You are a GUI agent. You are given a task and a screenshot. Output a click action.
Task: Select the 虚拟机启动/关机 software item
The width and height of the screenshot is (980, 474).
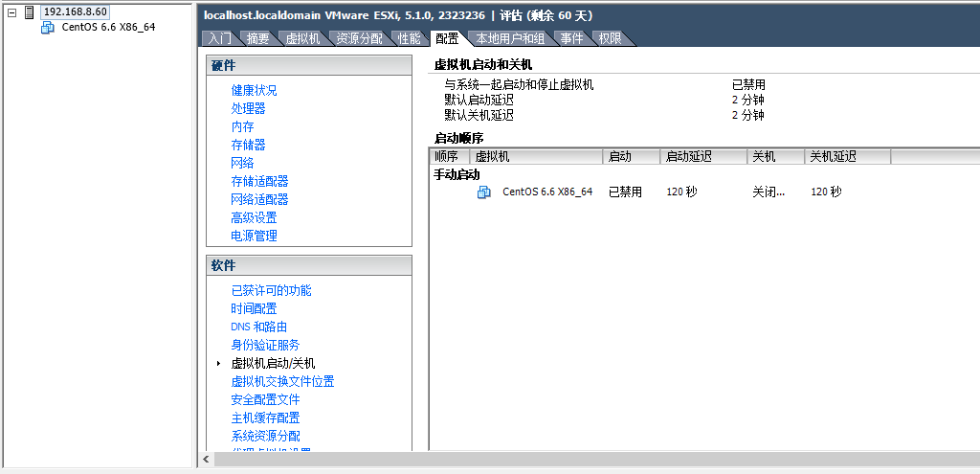click(273, 363)
